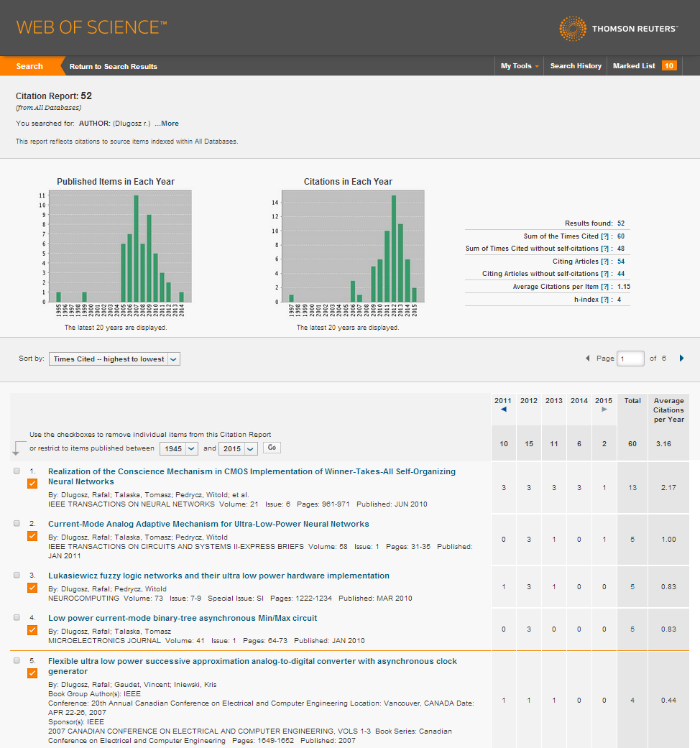Click Citing Articles value 54
This screenshot has height=748, width=700.
(621, 262)
